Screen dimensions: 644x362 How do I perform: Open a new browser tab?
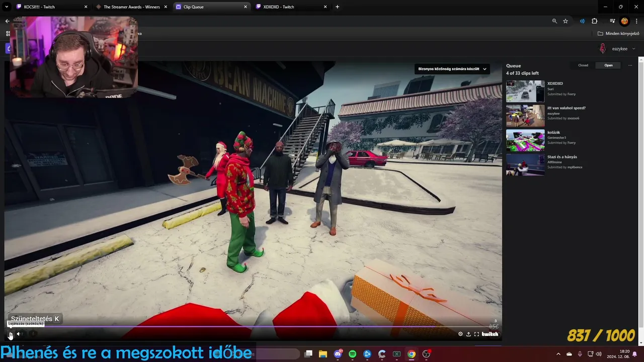tap(337, 7)
